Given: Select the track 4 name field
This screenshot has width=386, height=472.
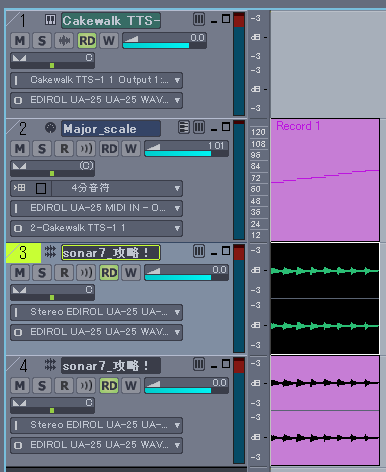Looking at the screenshot, I should click(111, 366).
